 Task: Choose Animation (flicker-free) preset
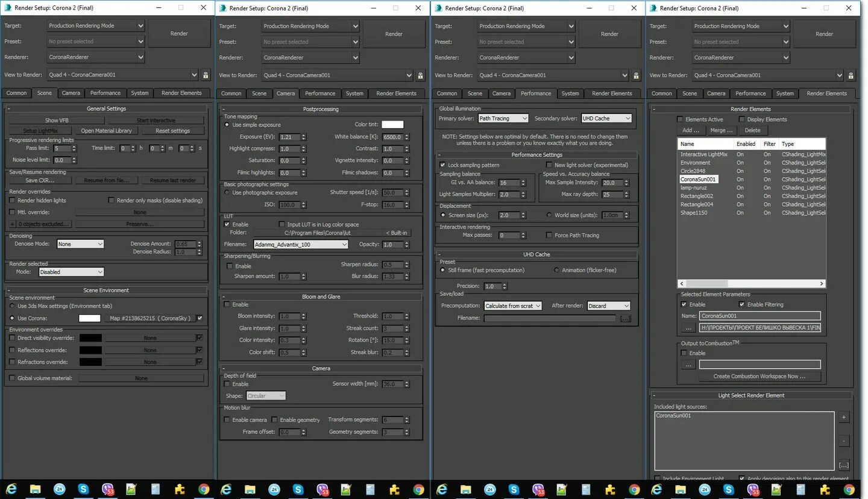pyautogui.click(x=556, y=271)
